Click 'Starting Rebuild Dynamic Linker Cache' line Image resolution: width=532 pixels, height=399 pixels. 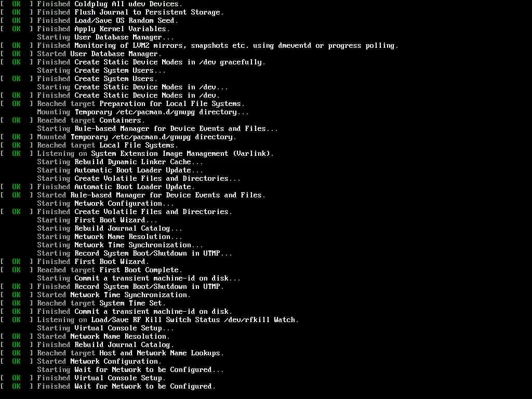pos(120,162)
